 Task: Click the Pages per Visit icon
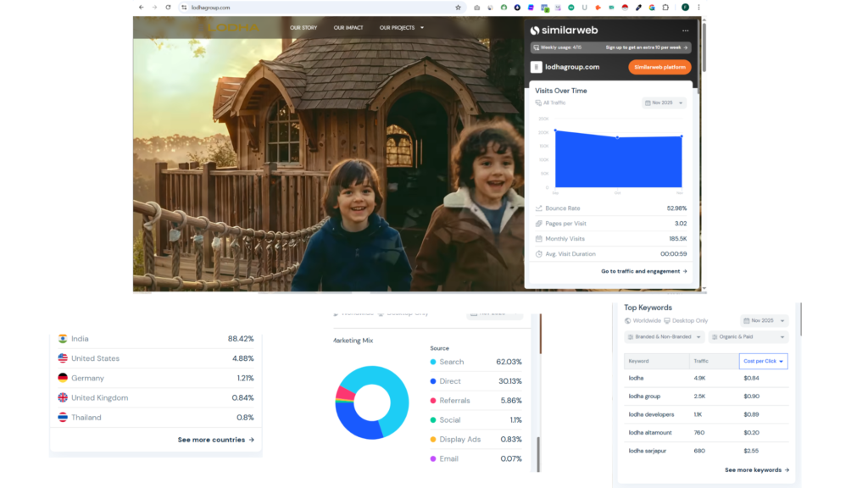pos(537,223)
